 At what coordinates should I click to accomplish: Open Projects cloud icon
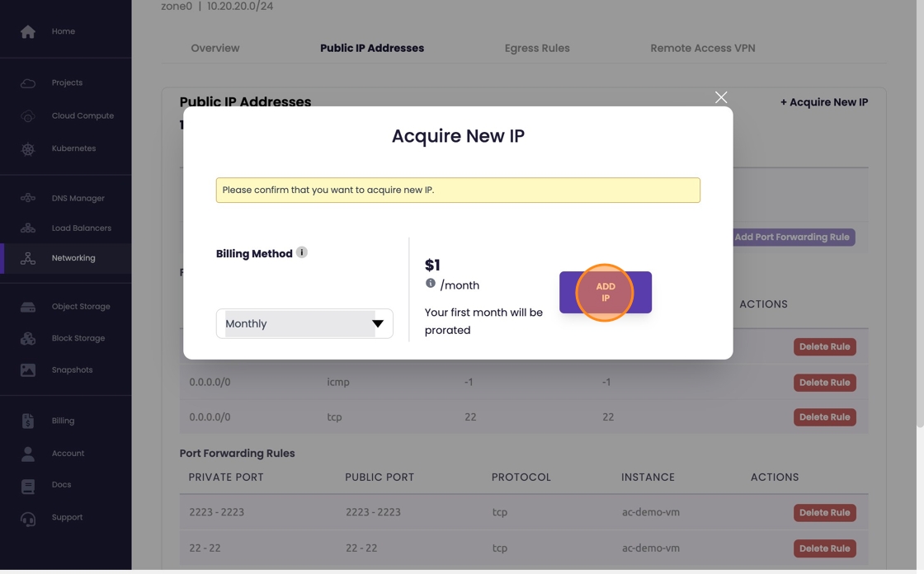click(x=28, y=82)
